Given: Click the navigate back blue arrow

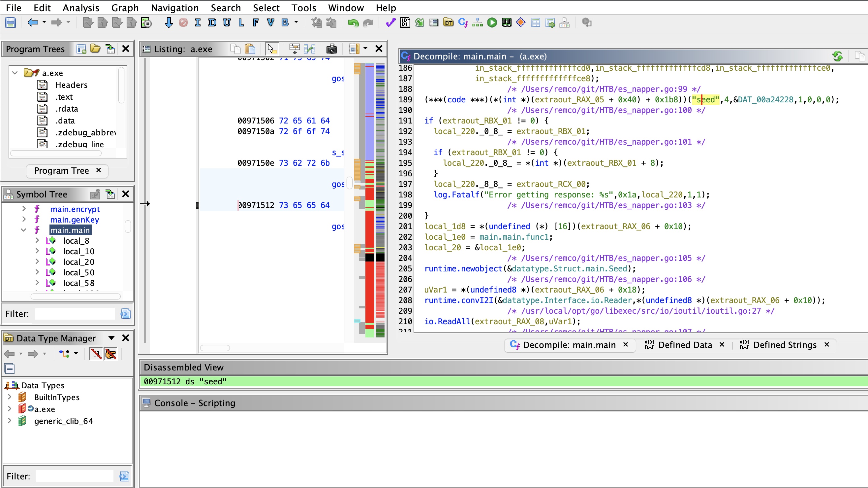Looking at the screenshot, I should coord(33,22).
